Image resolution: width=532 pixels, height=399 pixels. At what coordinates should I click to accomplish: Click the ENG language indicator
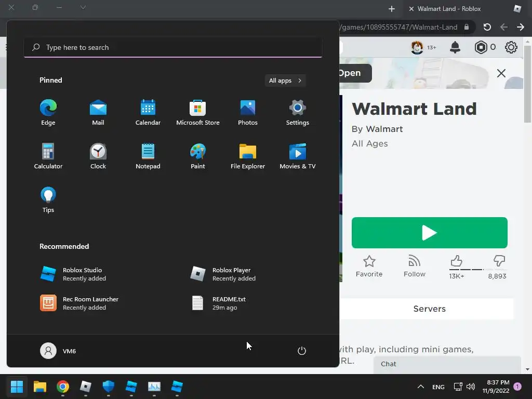pyautogui.click(x=438, y=387)
